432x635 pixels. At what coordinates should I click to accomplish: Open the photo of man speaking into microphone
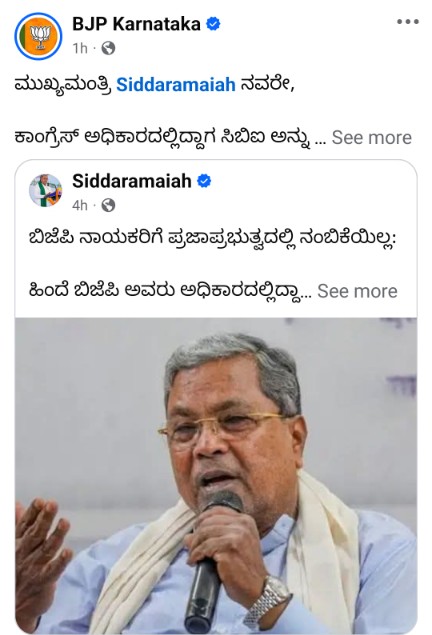(x=216, y=475)
